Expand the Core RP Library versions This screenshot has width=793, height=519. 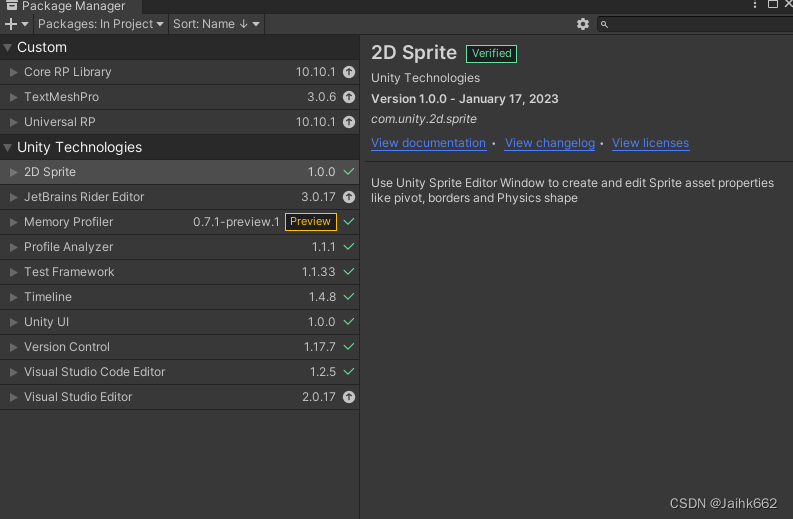tap(14, 72)
